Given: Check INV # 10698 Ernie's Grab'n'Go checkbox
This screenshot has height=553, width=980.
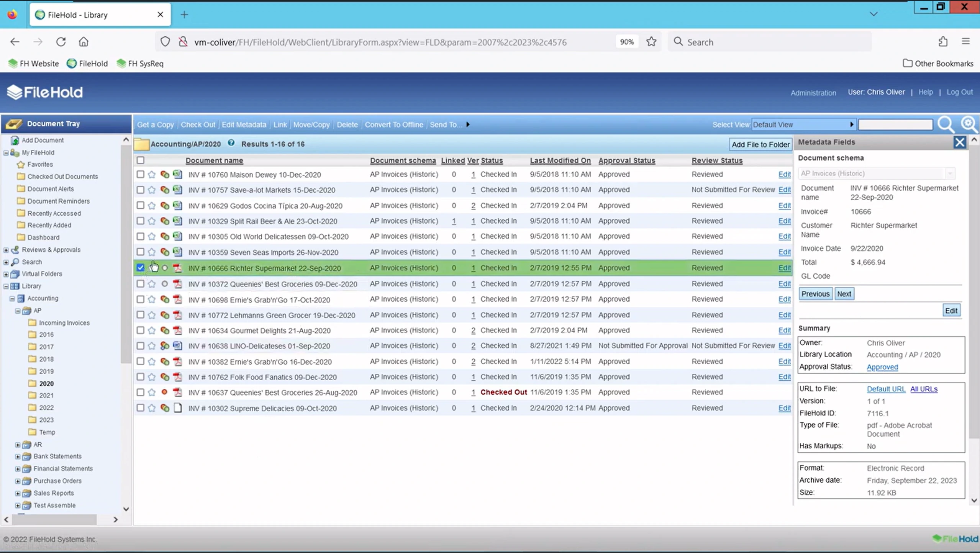Looking at the screenshot, I should tap(141, 299).
